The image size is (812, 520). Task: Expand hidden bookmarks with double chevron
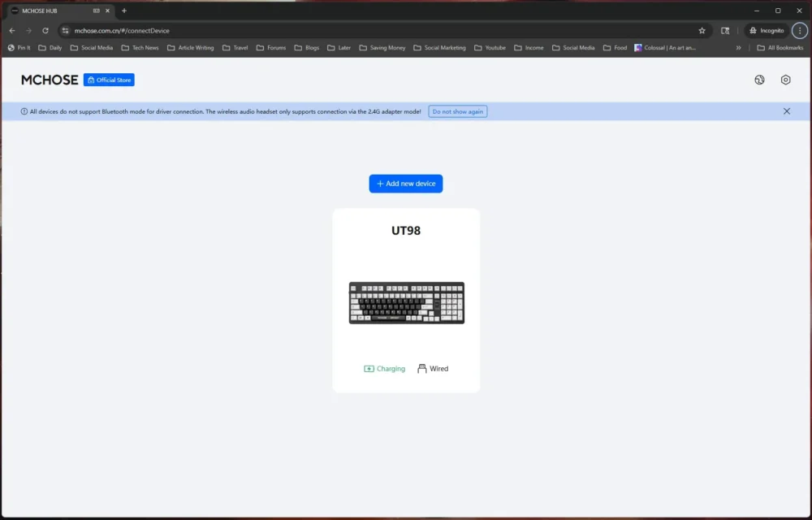click(738, 48)
